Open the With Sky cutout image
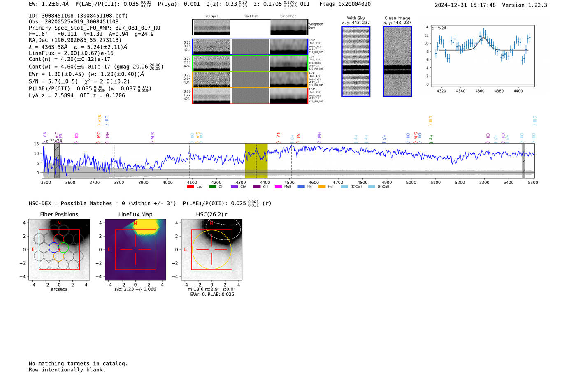The width and height of the screenshot is (576, 392). tap(356, 61)
